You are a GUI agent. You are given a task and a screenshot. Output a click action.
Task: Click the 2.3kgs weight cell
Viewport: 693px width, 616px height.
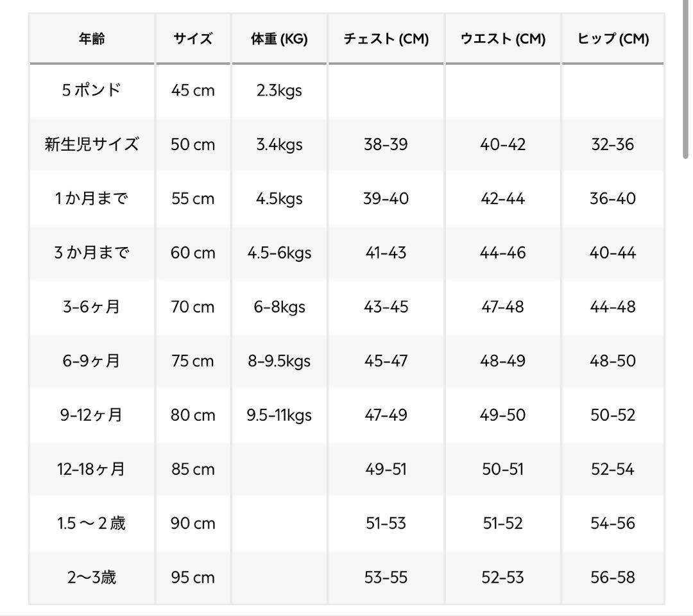279,90
